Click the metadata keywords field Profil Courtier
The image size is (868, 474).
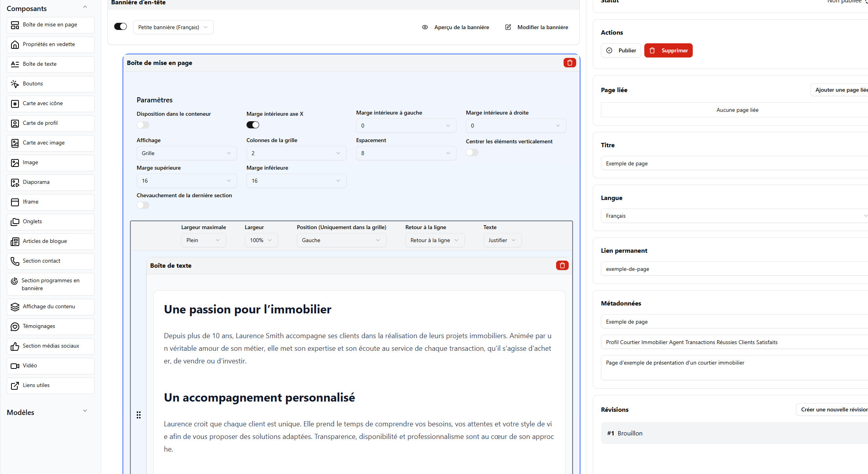pos(734,342)
